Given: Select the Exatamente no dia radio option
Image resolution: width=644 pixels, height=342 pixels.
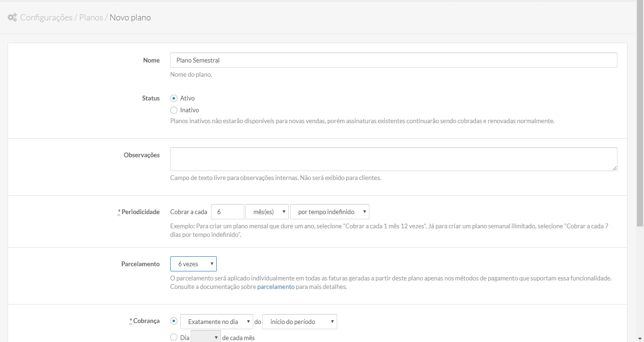Looking at the screenshot, I should point(174,321).
